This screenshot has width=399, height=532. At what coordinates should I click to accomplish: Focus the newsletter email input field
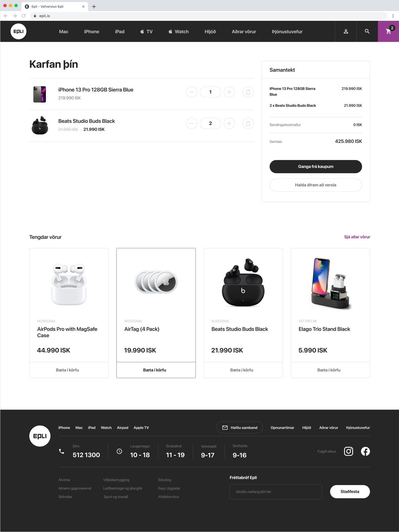coord(276,492)
